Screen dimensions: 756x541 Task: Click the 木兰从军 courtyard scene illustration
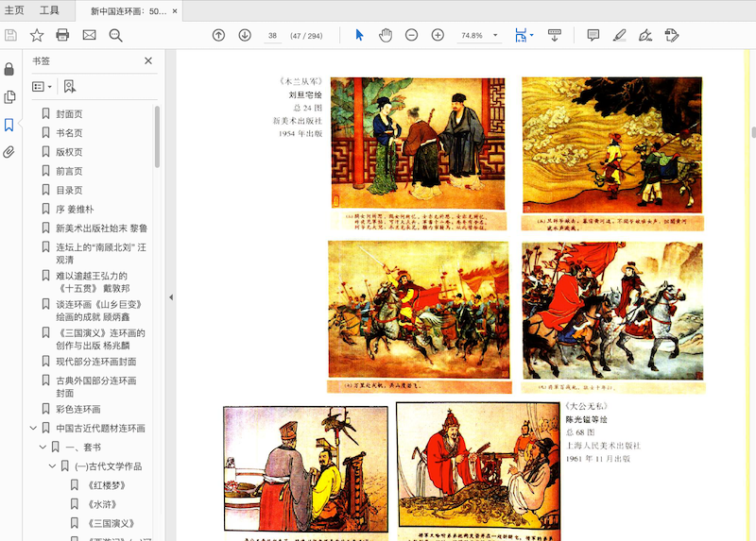(x=418, y=144)
